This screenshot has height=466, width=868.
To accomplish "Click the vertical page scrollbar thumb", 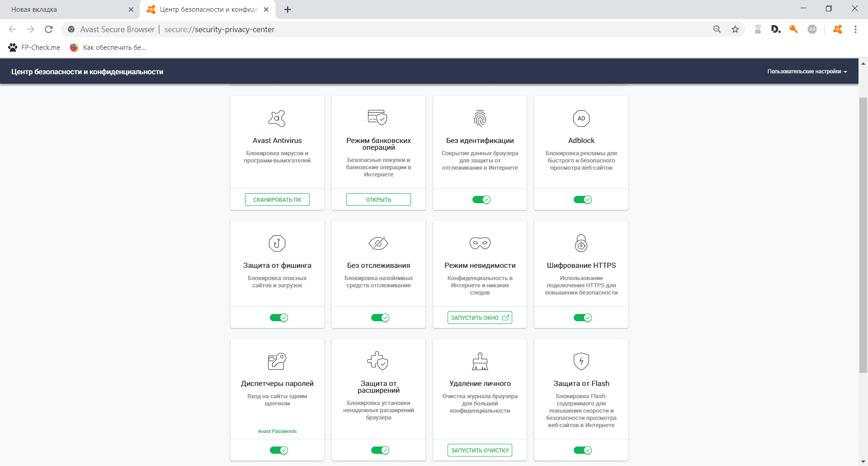I will pyautogui.click(x=863, y=235).
